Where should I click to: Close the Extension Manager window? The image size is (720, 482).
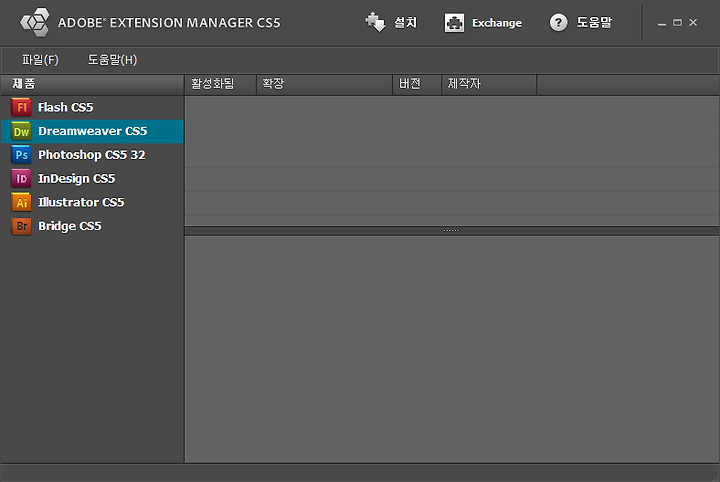pyautogui.click(x=693, y=22)
